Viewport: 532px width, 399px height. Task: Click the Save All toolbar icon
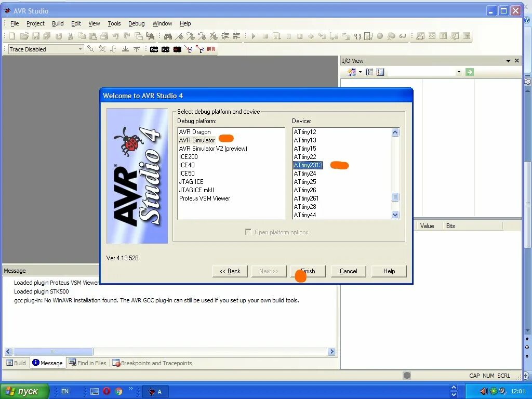click(47, 36)
